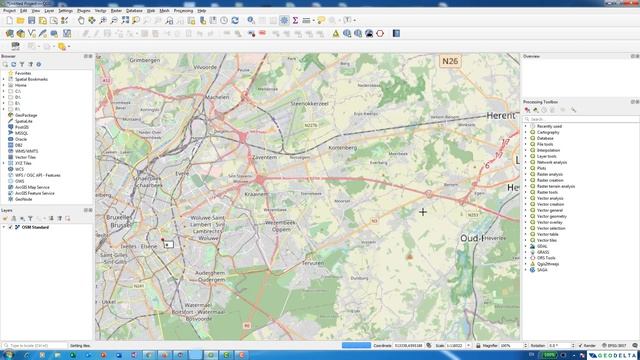Screen dimensions: 640x360
Task: Click the Filter icon in Browser panel
Action: pyautogui.click(x=22, y=64)
